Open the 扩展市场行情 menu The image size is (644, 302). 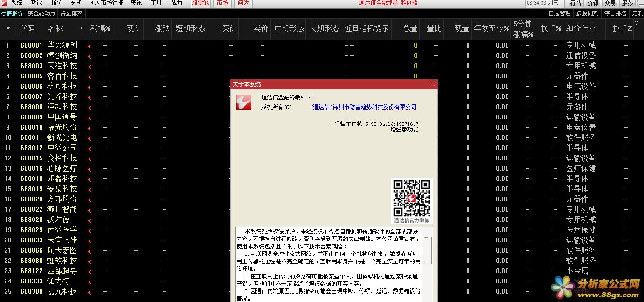(106, 3)
